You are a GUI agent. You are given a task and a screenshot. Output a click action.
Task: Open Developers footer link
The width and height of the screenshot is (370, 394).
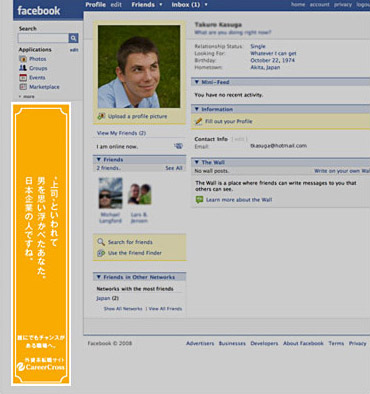(x=264, y=343)
